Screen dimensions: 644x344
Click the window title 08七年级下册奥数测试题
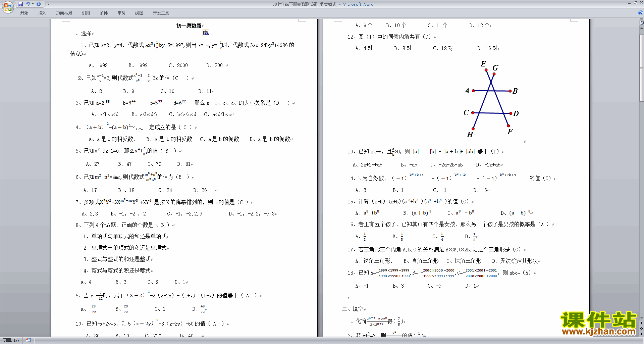295,4
